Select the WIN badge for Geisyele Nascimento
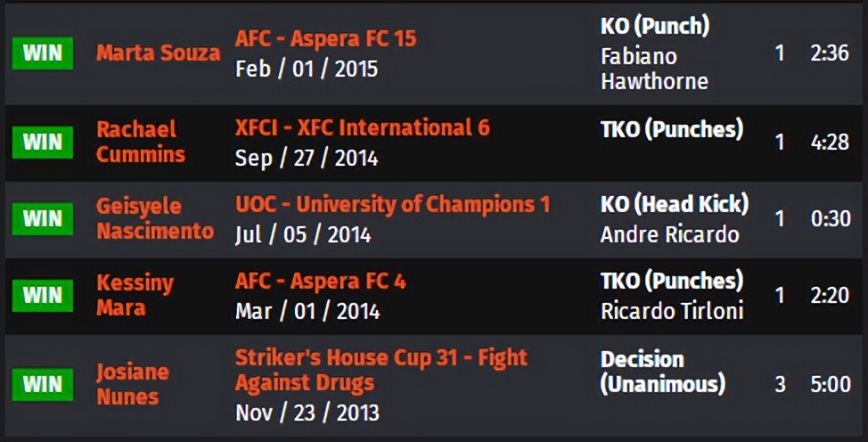 pyautogui.click(x=42, y=218)
